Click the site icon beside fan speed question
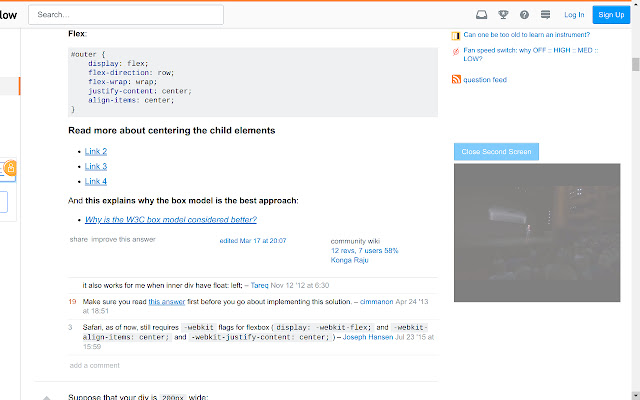The width and height of the screenshot is (640, 400). tap(456, 51)
